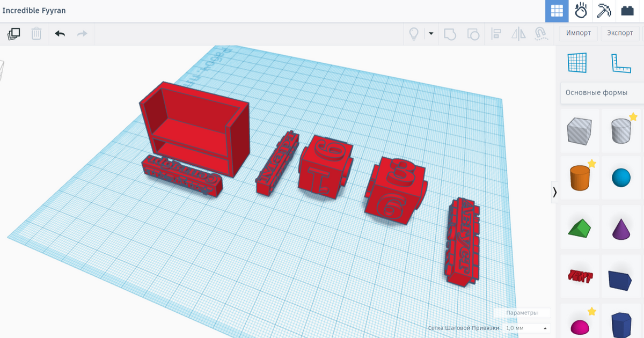
Task: Click the Align tool icon
Action: coord(496,34)
